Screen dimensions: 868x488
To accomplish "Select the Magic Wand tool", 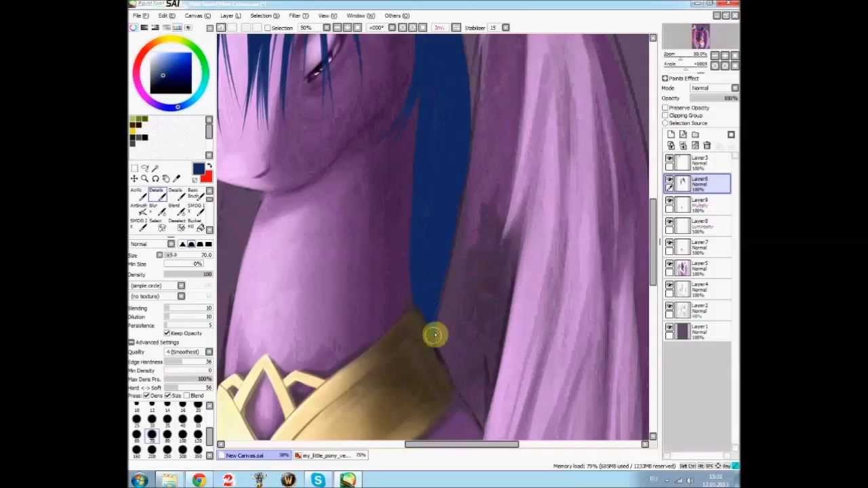I will 155,168.
